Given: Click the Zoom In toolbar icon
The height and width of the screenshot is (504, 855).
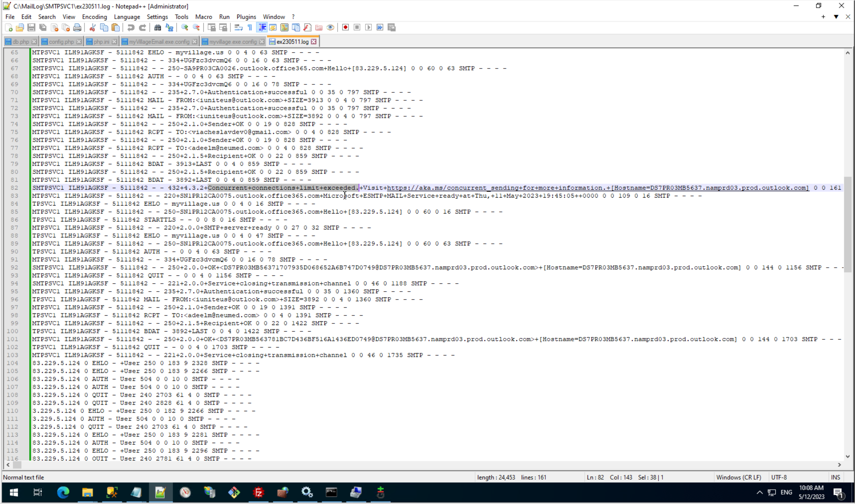Looking at the screenshot, I should [x=185, y=27].
